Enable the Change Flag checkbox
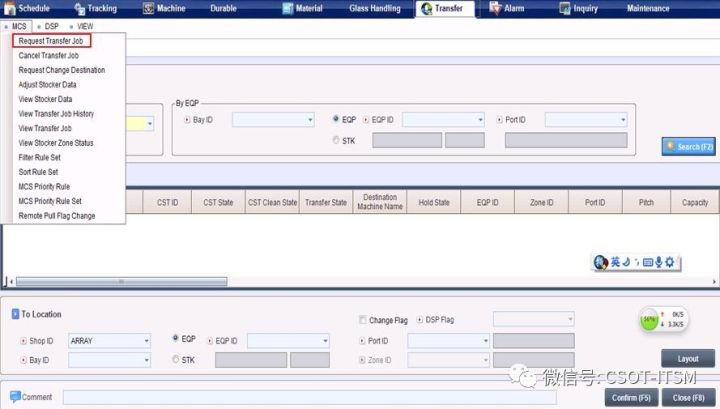Screen dimensions: 720x409 [x=362, y=320]
